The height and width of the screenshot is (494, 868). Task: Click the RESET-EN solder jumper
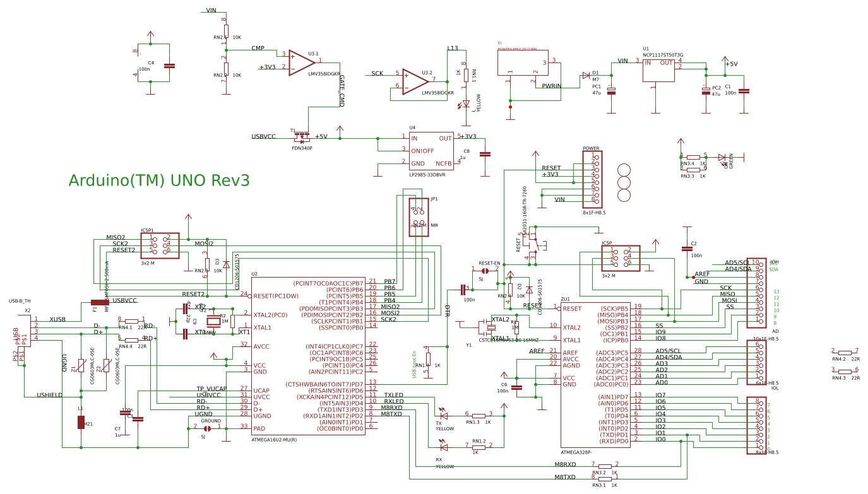coord(485,271)
